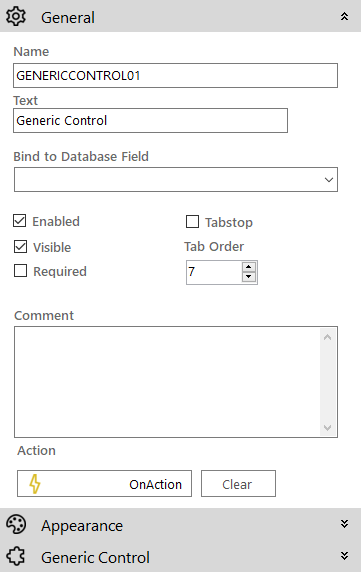361x572 pixels.
Task: Click the OnAction lightning bolt icon
Action: coord(35,484)
